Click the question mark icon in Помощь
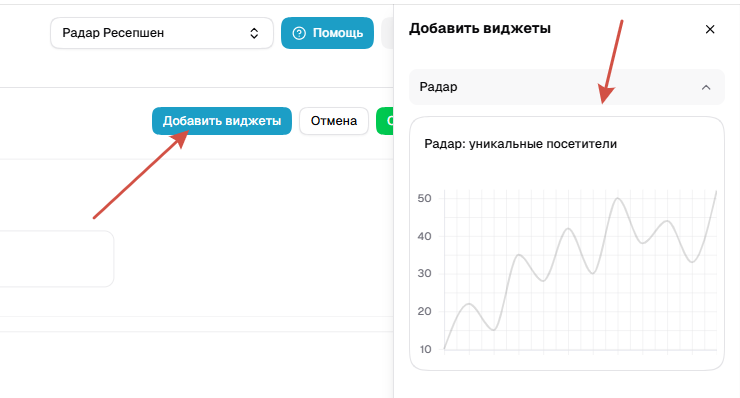The height and width of the screenshot is (398, 740). coord(299,33)
